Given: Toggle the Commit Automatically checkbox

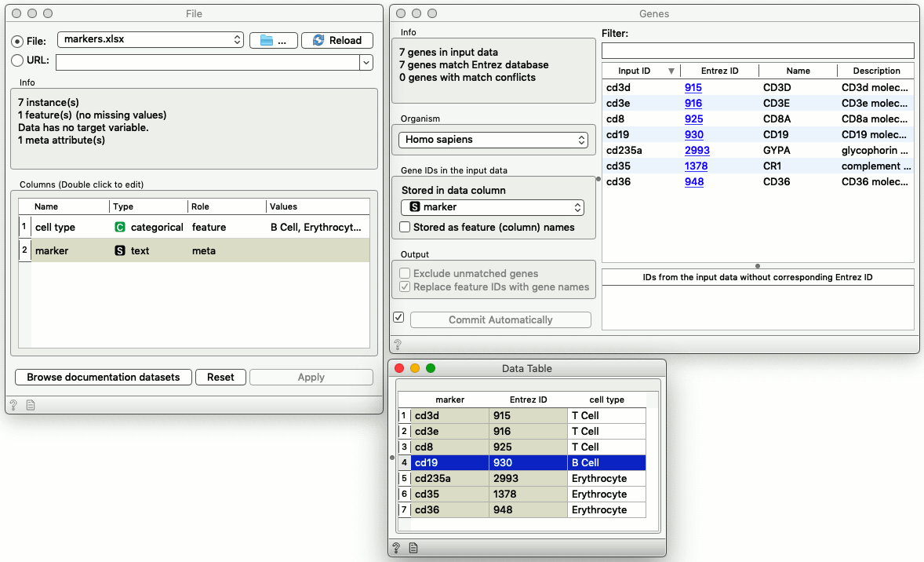Looking at the screenshot, I should tap(399, 317).
